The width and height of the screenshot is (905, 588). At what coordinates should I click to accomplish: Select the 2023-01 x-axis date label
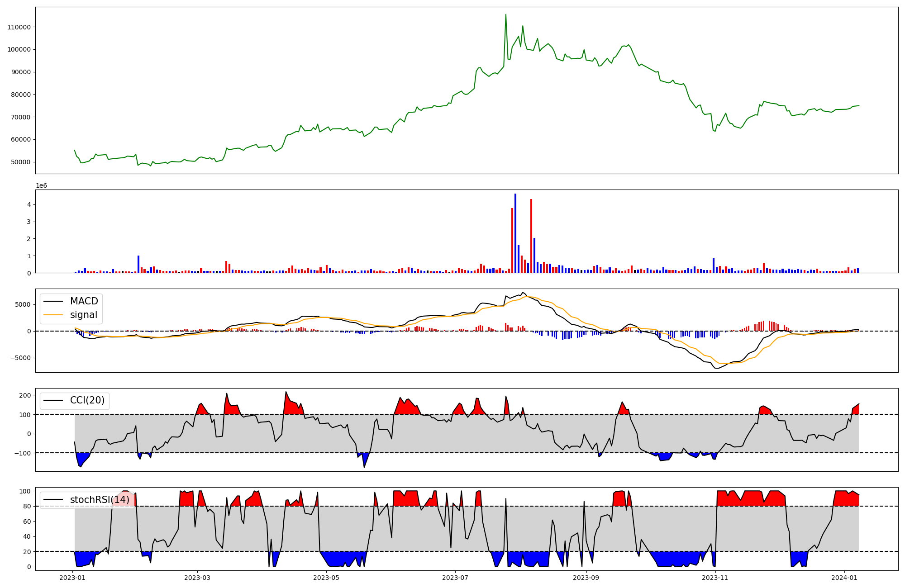[x=72, y=578]
